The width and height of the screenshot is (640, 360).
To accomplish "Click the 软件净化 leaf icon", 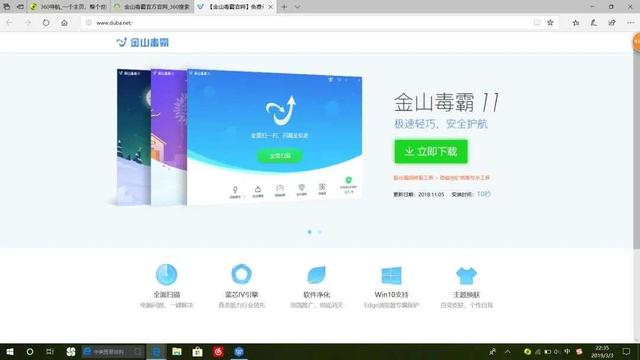I will click(316, 275).
